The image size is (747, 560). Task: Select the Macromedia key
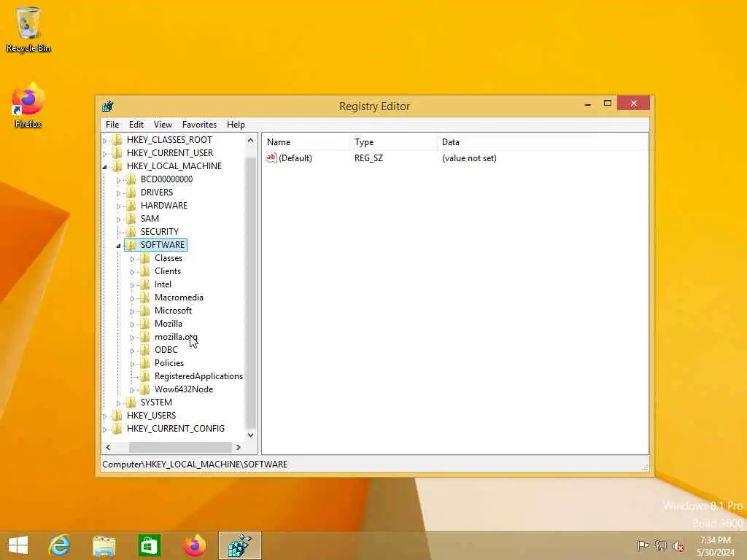pyautogui.click(x=179, y=297)
